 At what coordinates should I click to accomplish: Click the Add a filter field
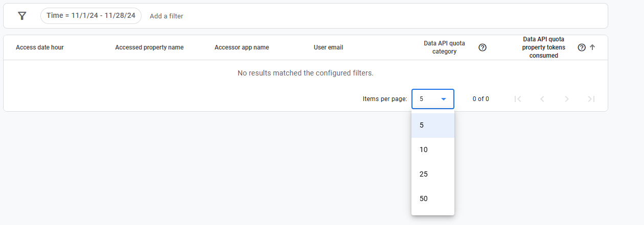[x=167, y=16]
